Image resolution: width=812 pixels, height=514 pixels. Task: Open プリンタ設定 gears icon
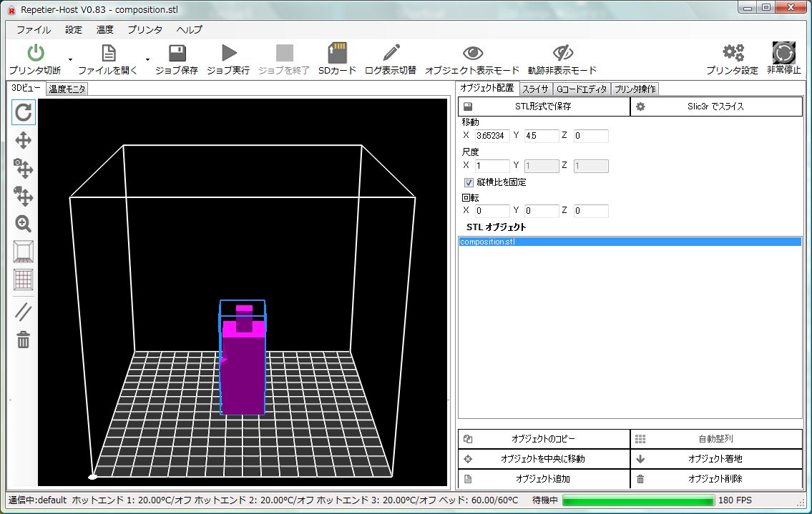733,53
